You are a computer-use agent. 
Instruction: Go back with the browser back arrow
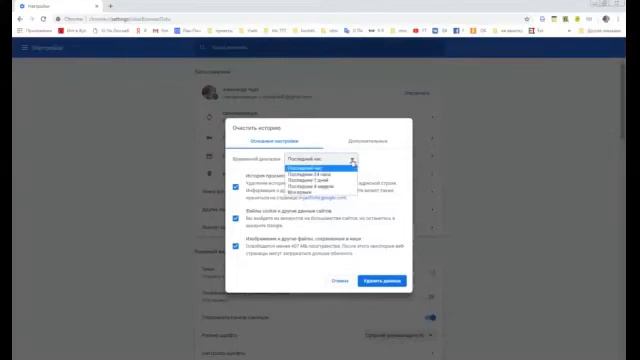click(20, 19)
